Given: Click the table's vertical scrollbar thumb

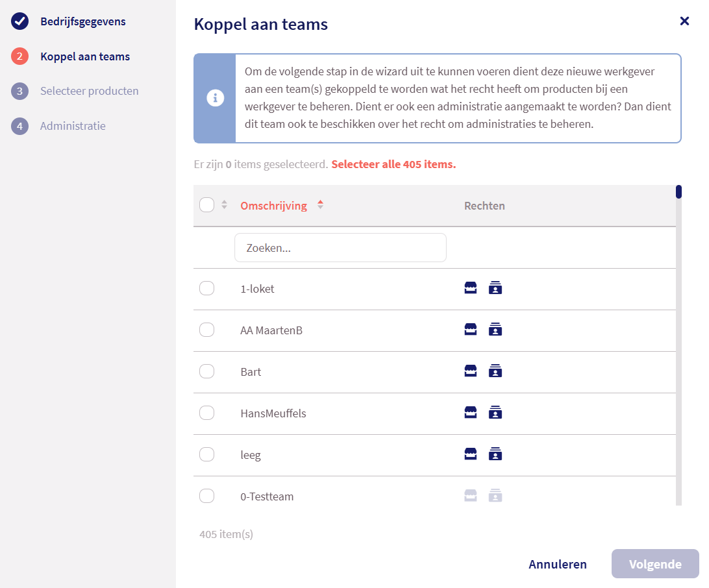Looking at the screenshot, I should pyautogui.click(x=678, y=192).
